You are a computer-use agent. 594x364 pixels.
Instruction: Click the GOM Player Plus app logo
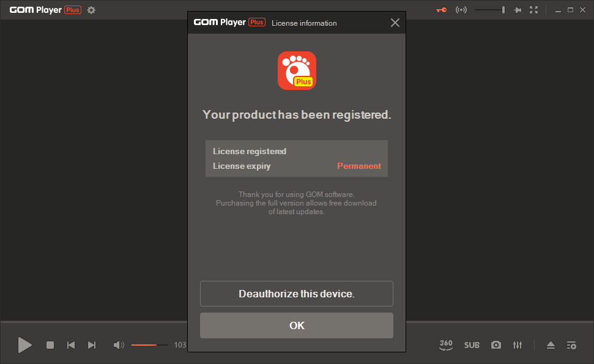(x=297, y=71)
